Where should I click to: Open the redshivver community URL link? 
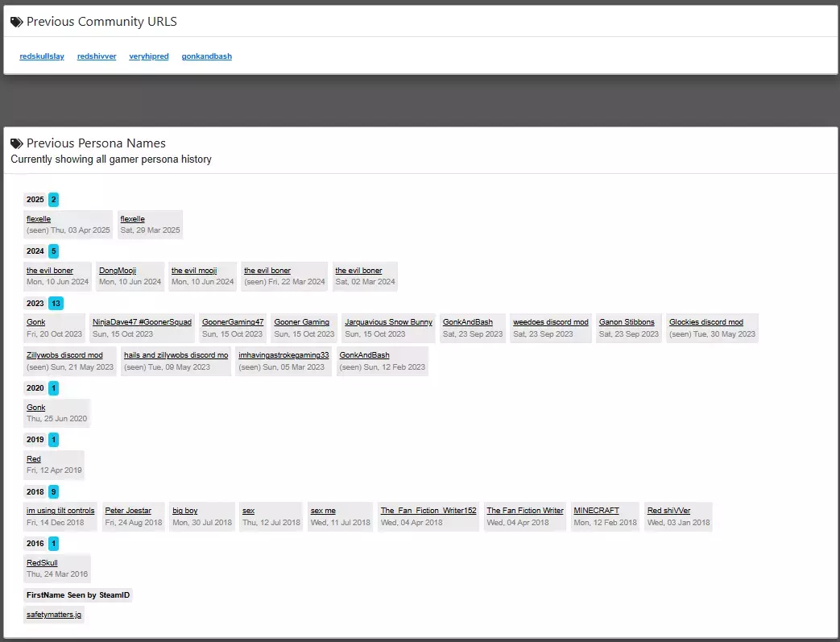click(97, 56)
